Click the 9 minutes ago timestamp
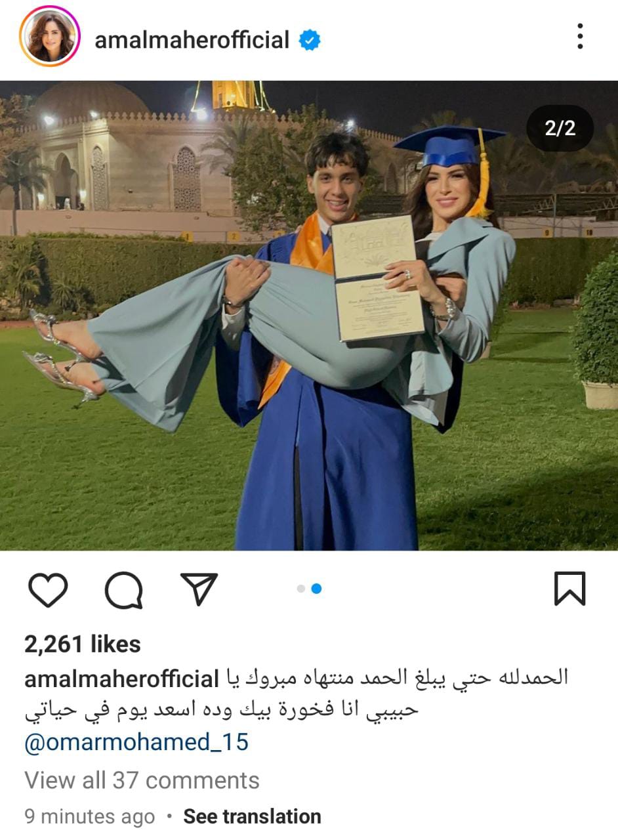Image resolution: width=618 pixels, height=840 pixels. point(89,816)
